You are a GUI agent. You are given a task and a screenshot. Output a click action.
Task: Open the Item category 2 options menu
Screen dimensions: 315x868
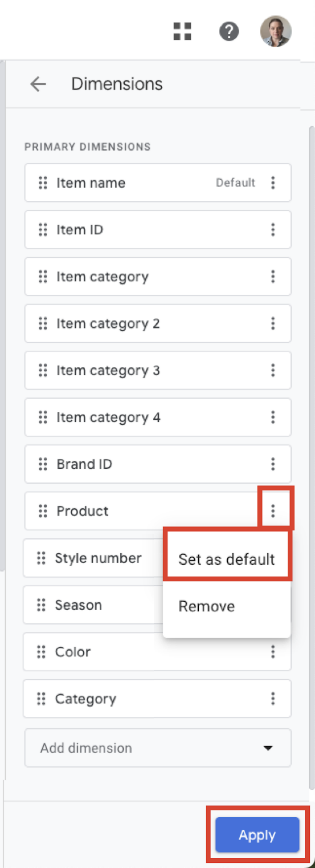(x=273, y=323)
